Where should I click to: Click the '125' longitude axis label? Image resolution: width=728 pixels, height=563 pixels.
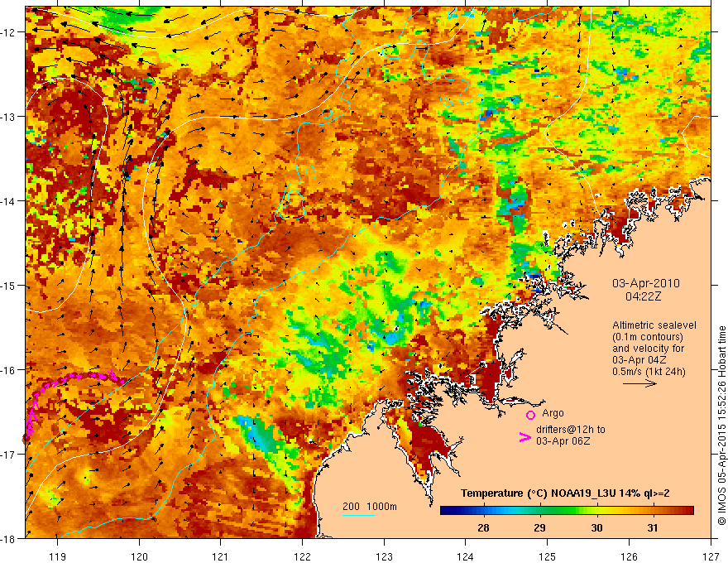pyautogui.click(x=548, y=556)
